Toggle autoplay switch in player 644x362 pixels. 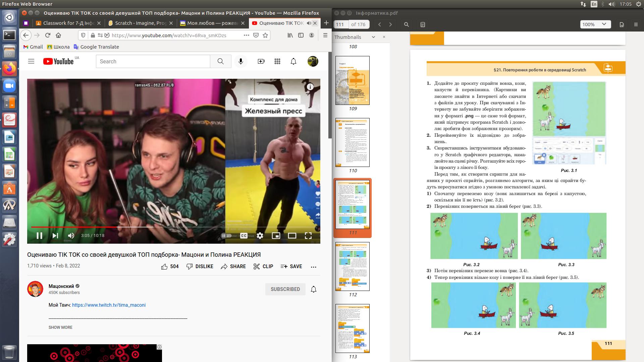point(226,236)
